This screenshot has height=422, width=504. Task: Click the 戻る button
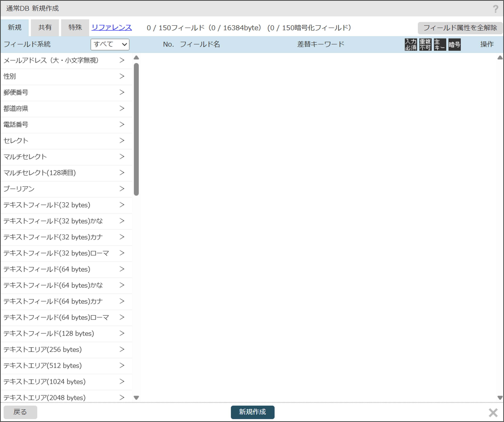coord(20,412)
